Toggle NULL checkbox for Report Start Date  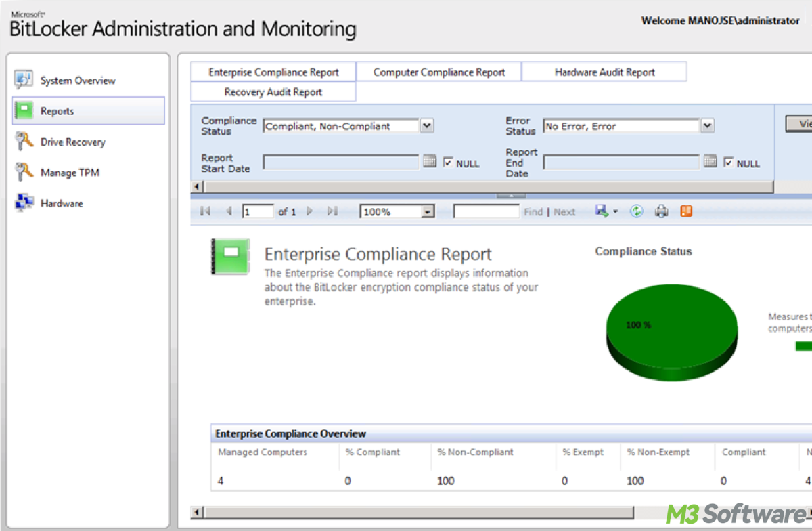coord(448,163)
